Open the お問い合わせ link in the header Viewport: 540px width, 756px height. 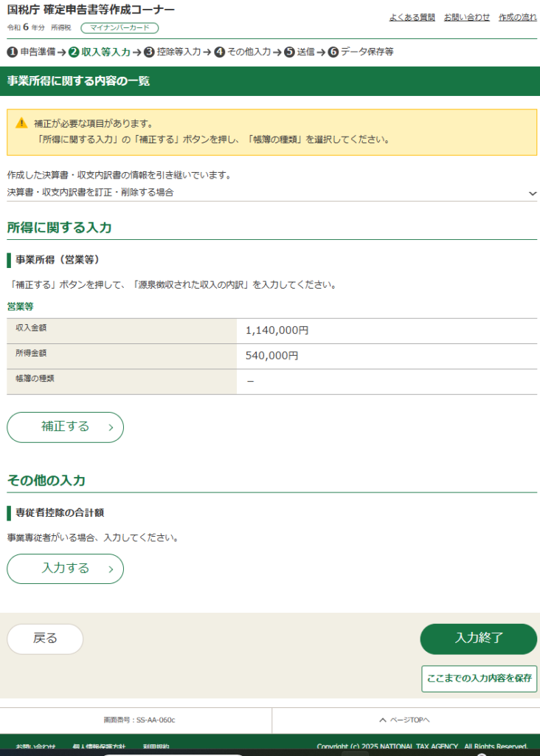pyautogui.click(x=466, y=17)
